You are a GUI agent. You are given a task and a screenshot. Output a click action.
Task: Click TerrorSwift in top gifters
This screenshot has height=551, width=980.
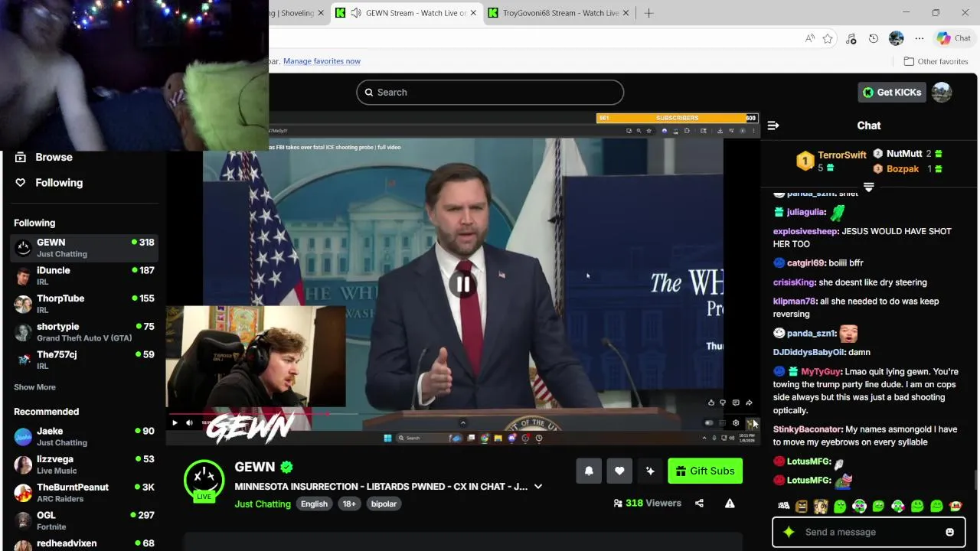pyautogui.click(x=841, y=155)
